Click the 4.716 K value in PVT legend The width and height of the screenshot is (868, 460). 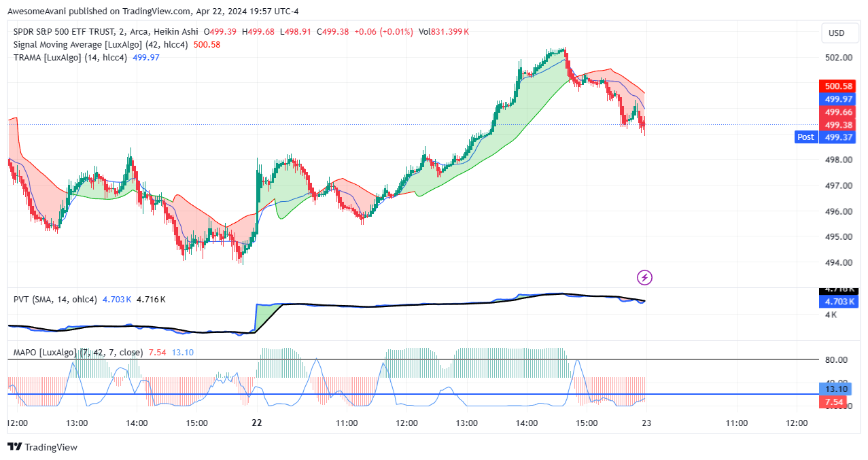(151, 300)
